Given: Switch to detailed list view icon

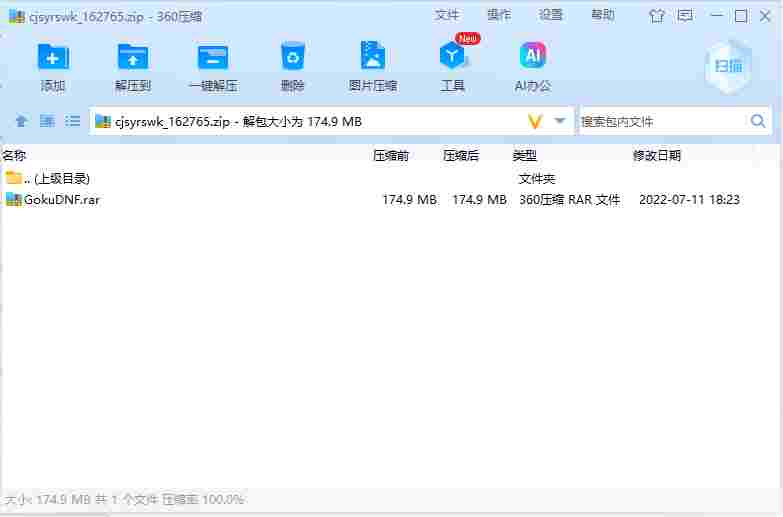Looking at the screenshot, I should (x=47, y=121).
